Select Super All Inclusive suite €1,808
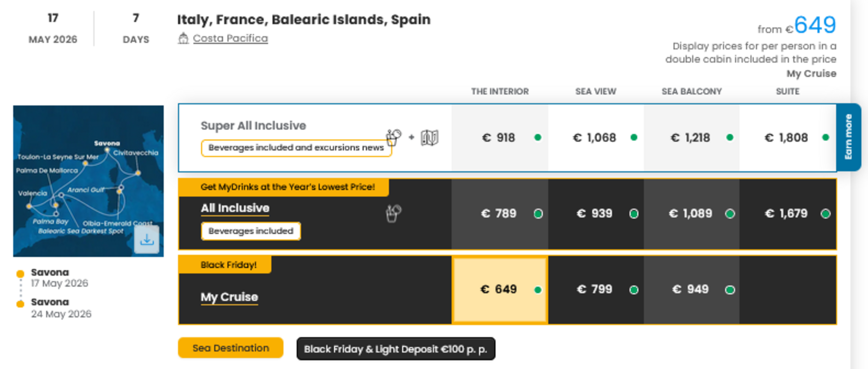The image size is (868, 369). [787, 137]
